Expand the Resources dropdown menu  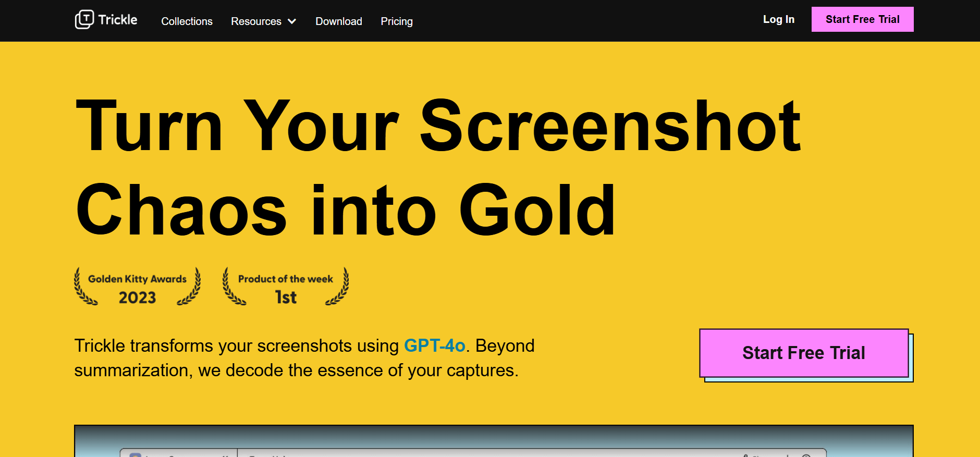click(x=263, y=21)
